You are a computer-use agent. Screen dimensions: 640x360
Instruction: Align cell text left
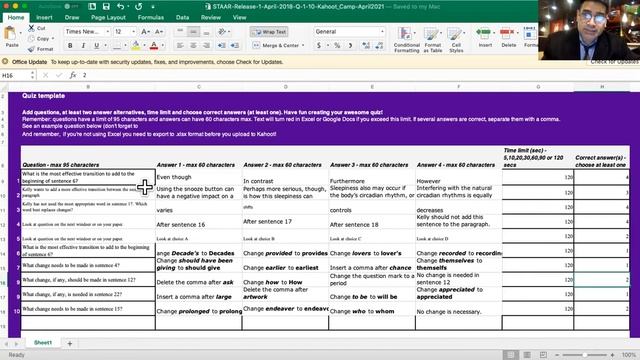click(x=180, y=45)
